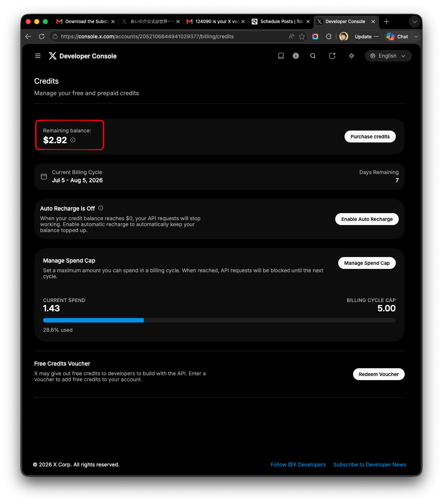443x504 pixels.
Task: Click the $2.92 balance value
Action: click(x=55, y=140)
